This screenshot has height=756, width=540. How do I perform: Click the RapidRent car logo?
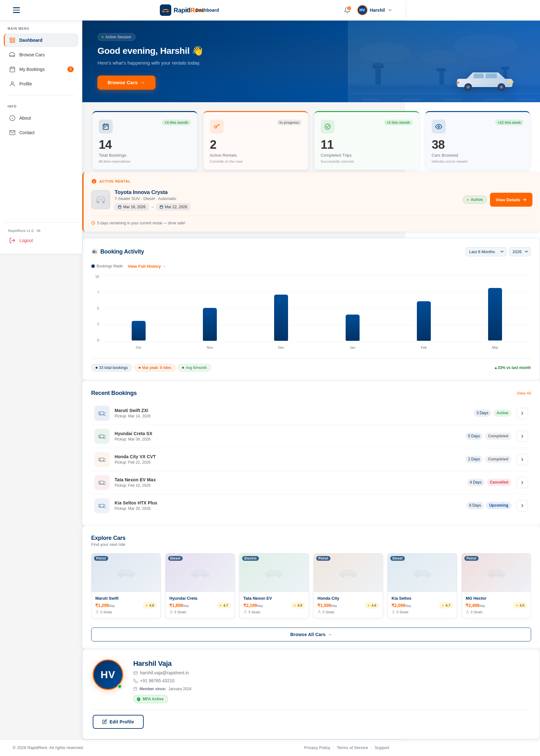click(x=165, y=10)
